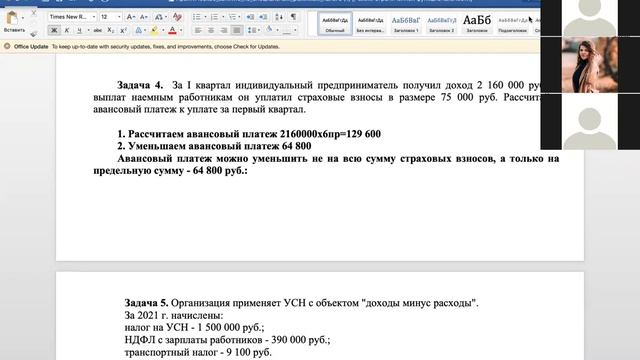Open the Times New Roman font name box
640x360 pixels.
pyautogui.click(x=72, y=17)
